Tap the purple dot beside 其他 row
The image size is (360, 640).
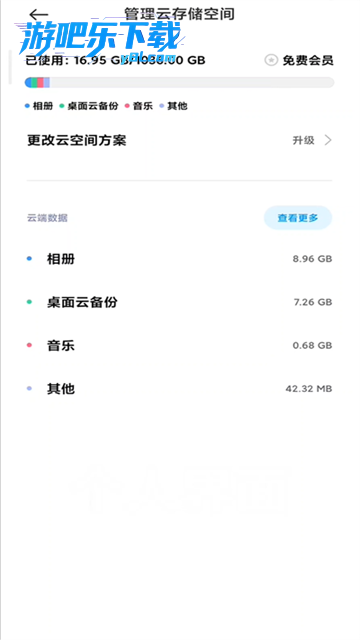click(x=29, y=389)
